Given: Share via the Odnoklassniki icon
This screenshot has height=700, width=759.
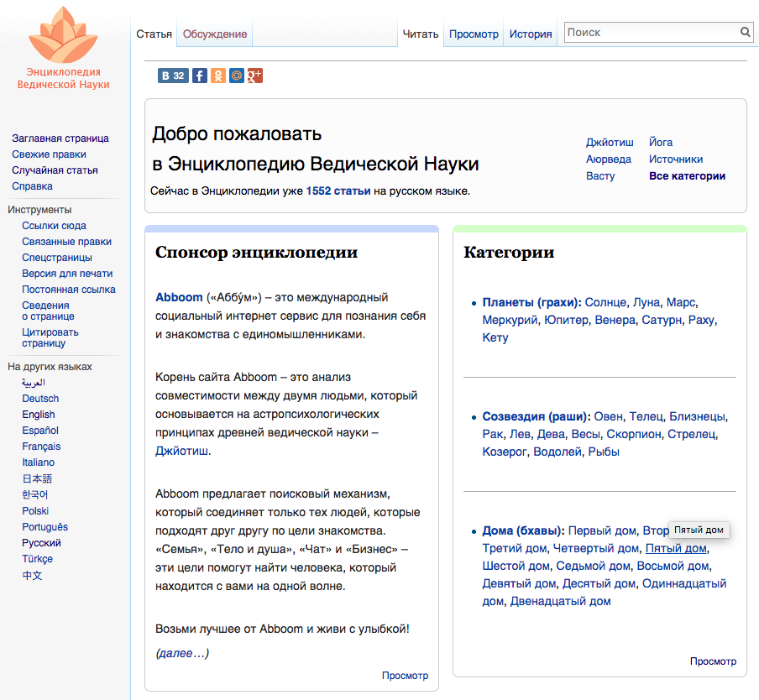Looking at the screenshot, I should point(218,76).
